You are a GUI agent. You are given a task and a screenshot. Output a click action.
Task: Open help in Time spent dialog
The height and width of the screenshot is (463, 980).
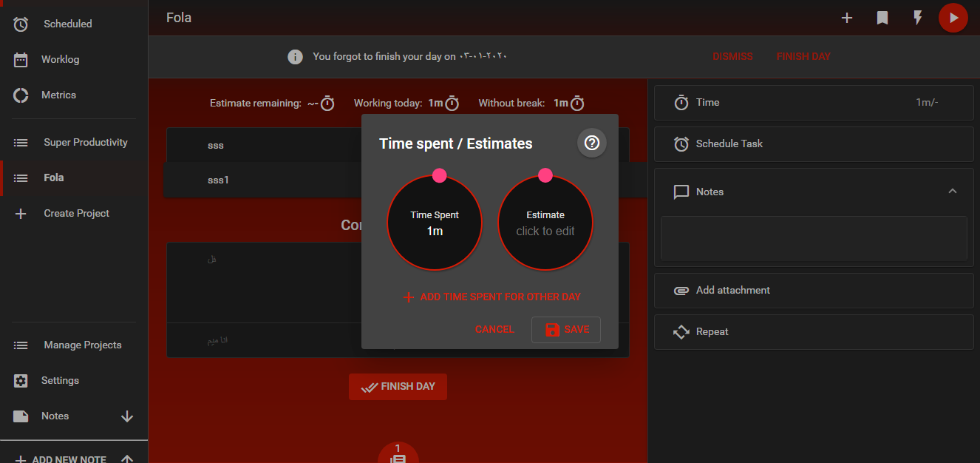[x=592, y=143]
